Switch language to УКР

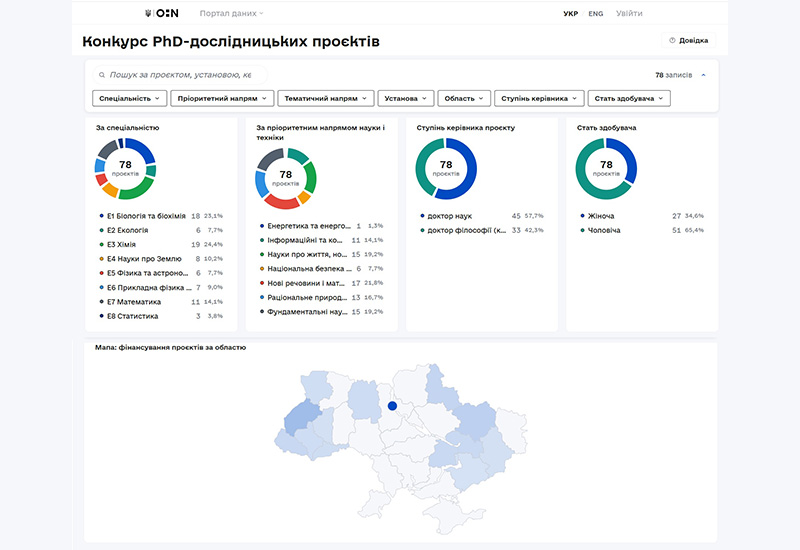click(570, 14)
